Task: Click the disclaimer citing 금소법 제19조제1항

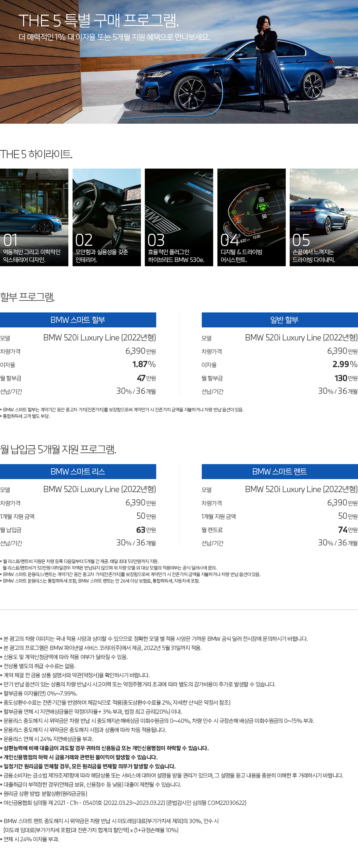Action: (172, 775)
